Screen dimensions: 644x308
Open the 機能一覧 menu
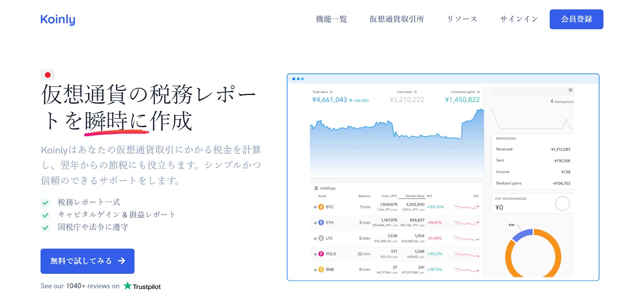[331, 19]
